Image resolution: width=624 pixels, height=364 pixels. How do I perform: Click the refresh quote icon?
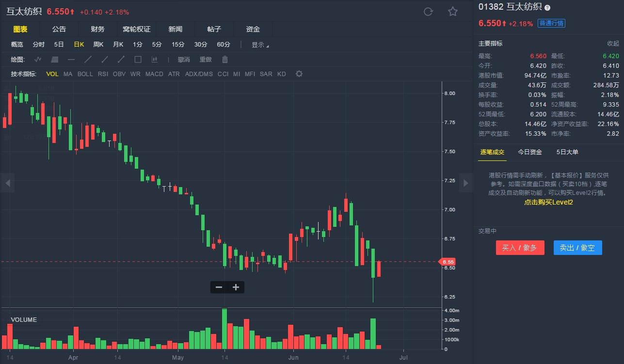point(428,12)
